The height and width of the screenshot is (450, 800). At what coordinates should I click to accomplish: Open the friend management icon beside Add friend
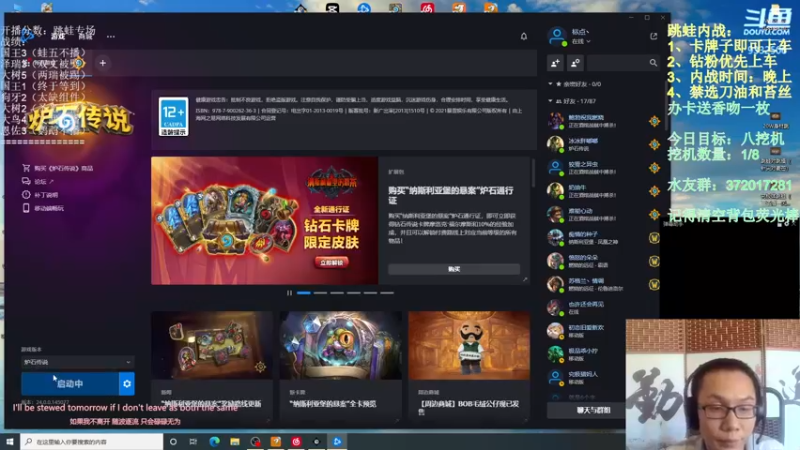tap(575, 63)
